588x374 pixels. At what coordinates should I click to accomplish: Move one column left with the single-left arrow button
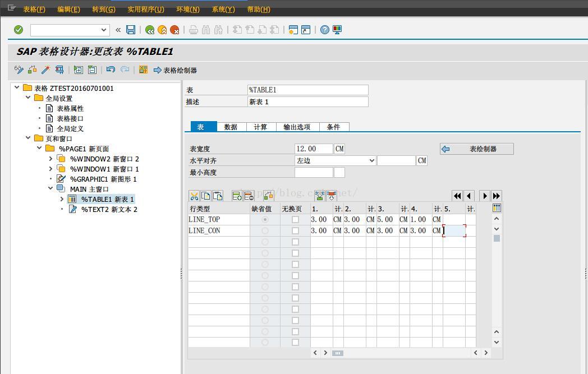click(468, 196)
